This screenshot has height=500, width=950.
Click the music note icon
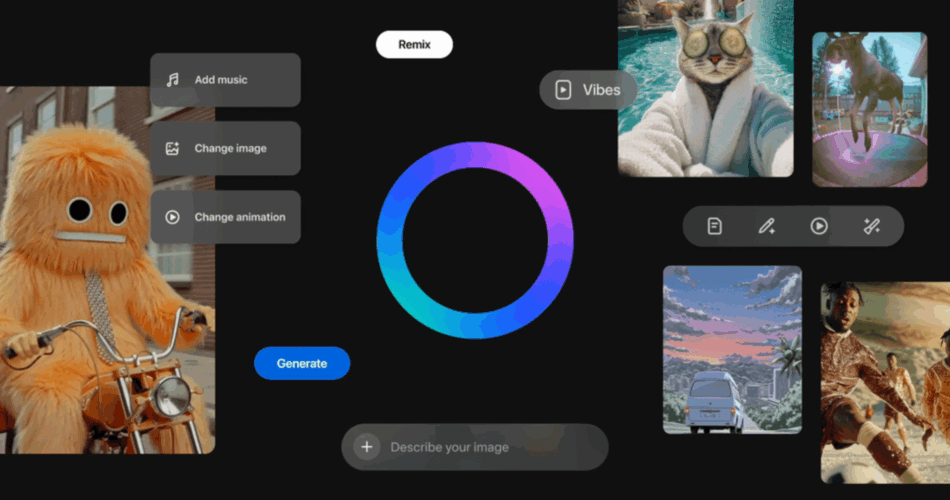pyautogui.click(x=173, y=80)
